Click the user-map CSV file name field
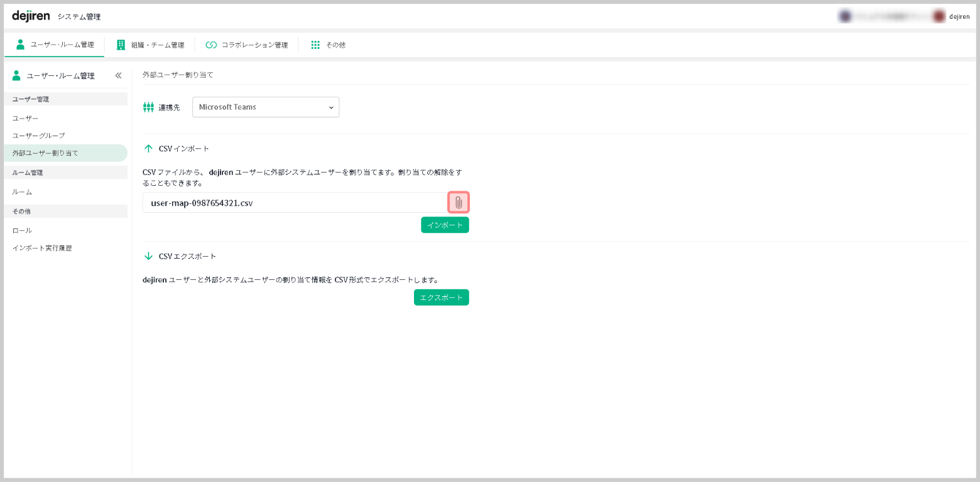The height and width of the screenshot is (482, 980). coord(294,203)
